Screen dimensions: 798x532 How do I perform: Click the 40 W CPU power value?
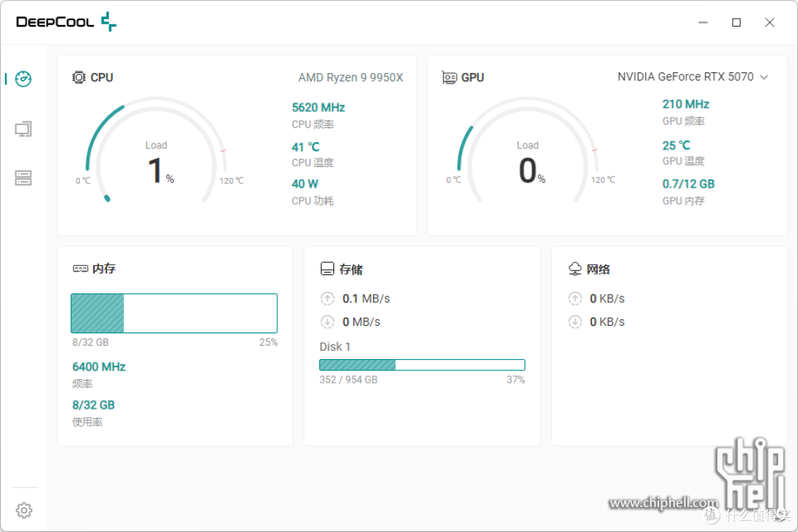[x=305, y=184]
